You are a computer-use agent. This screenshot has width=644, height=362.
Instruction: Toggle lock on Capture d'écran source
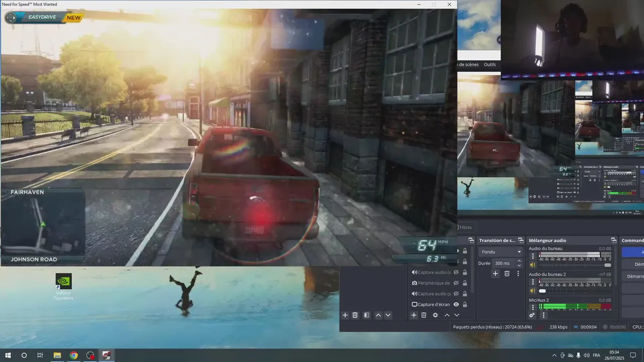pos(464,304)
